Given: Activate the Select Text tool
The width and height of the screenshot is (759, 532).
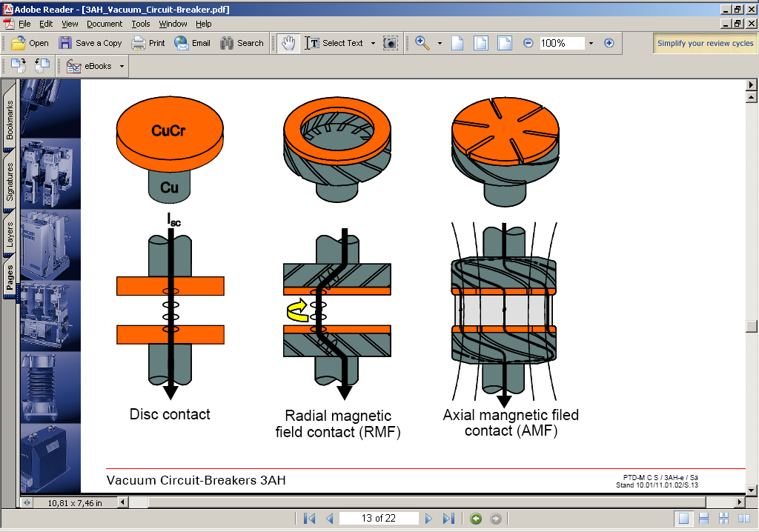Looking at the screenshot, I should (x=334, y=43).
